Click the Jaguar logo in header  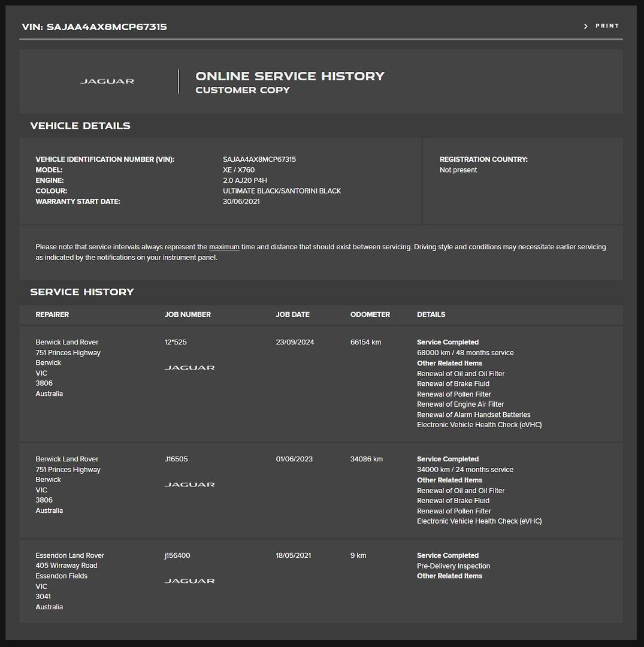[107, 81]
